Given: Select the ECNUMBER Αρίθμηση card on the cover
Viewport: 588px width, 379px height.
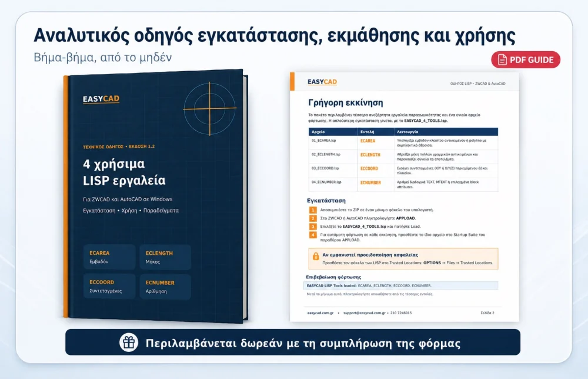Looking at the screenshot, I should (165, 287).
